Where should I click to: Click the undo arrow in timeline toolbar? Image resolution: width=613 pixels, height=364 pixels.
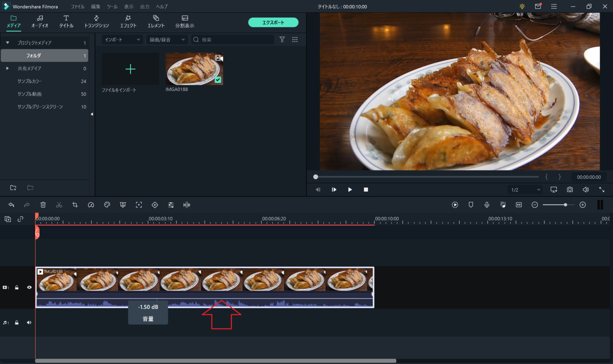tap(11, 205)
